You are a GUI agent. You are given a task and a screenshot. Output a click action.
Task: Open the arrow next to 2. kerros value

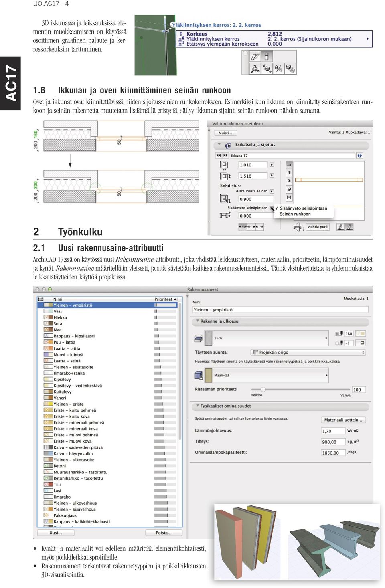pyautogui.click(x=368, y=39)
